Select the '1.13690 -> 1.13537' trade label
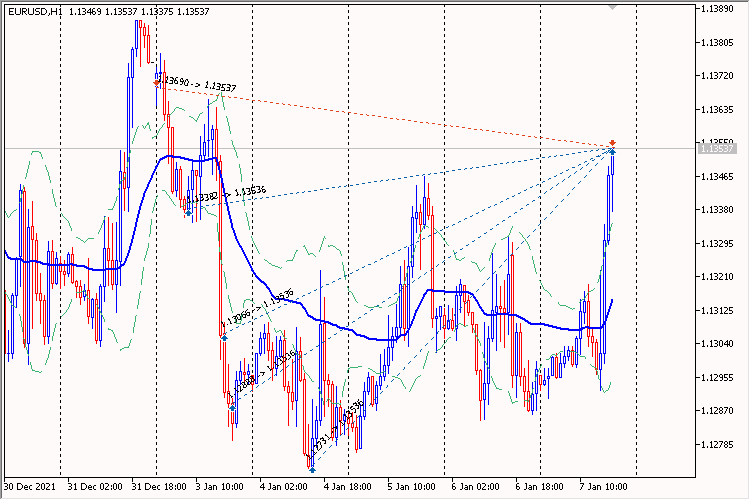This screenshot has height=500, width=750. (197, 83)
